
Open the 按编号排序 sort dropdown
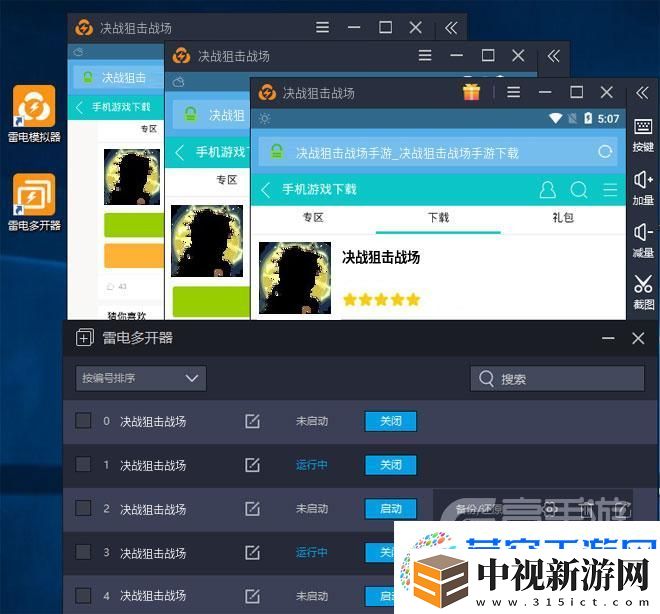click(141, 378)
